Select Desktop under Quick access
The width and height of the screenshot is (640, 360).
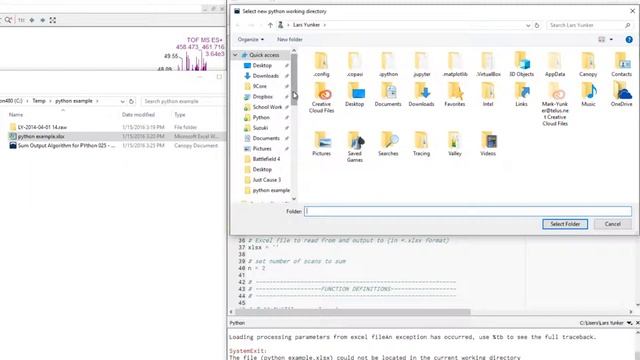click(262, 65)
